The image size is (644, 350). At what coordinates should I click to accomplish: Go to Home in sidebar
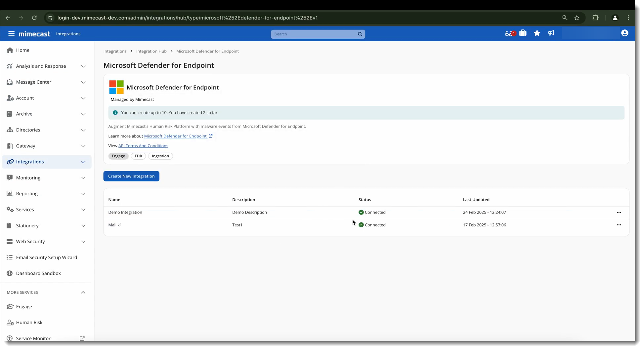[x=22, y=50]
